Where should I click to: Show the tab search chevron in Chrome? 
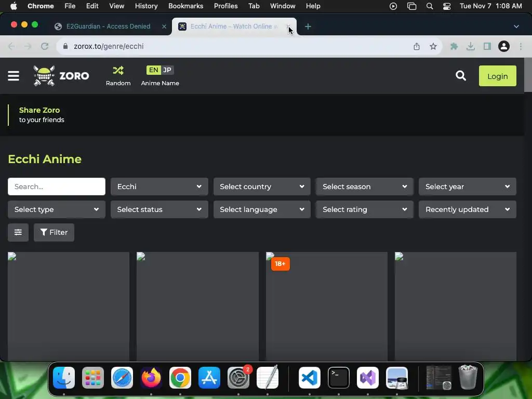(516, 26)
